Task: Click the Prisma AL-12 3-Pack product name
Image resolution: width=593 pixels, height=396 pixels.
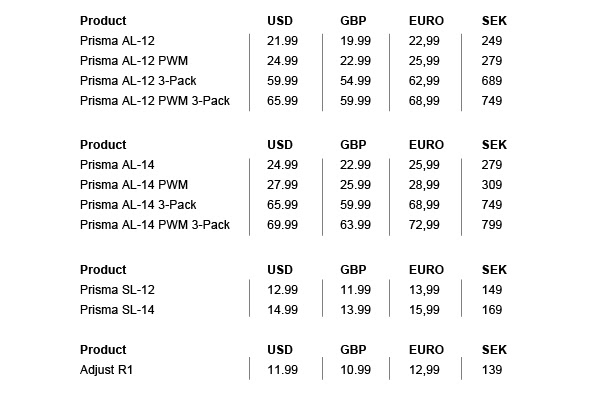Action: click(138, 81)
